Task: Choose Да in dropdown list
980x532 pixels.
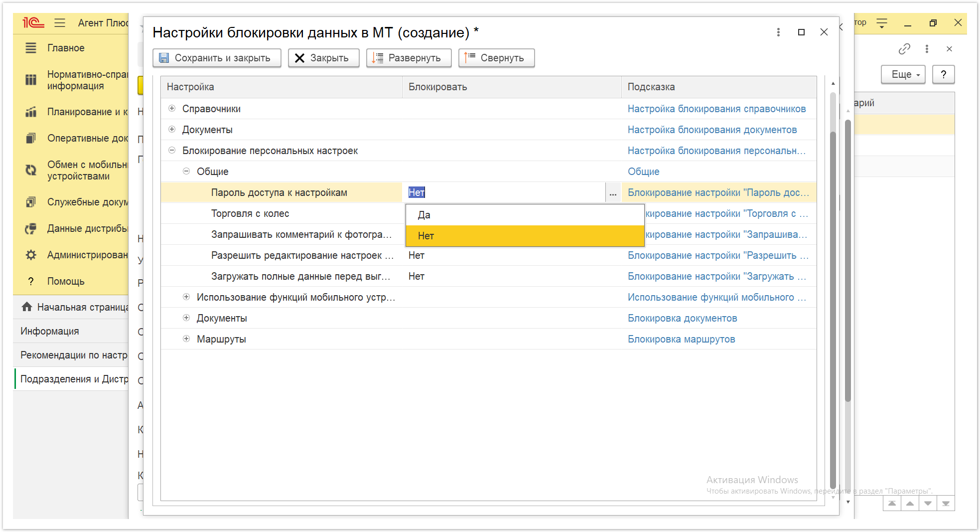Action: (525, 215)
